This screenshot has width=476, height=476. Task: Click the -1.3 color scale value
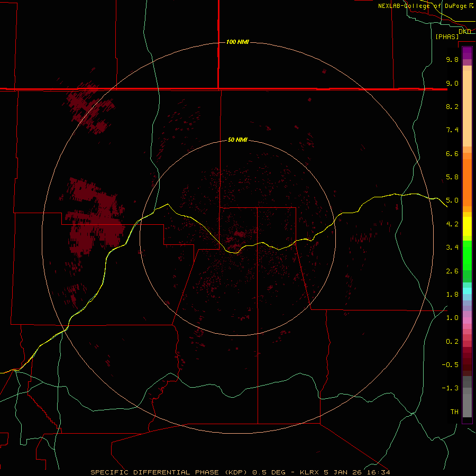(x=450, y=388)
